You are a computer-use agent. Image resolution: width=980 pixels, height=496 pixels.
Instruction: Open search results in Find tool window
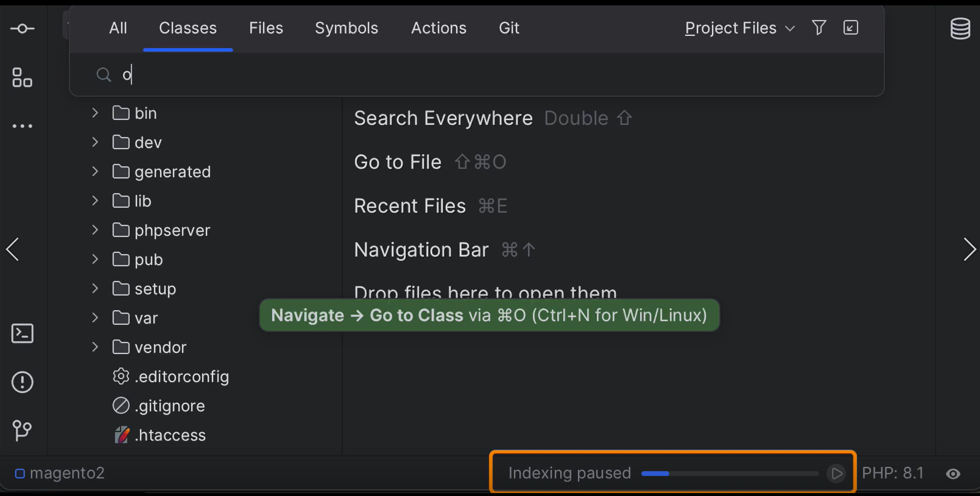(851, 28)
